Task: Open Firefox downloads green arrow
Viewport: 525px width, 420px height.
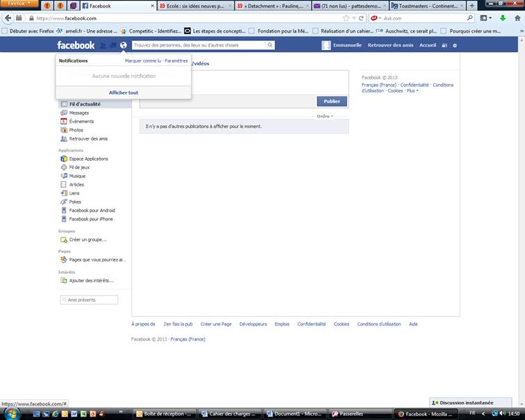Action: (x=503, y=18)
